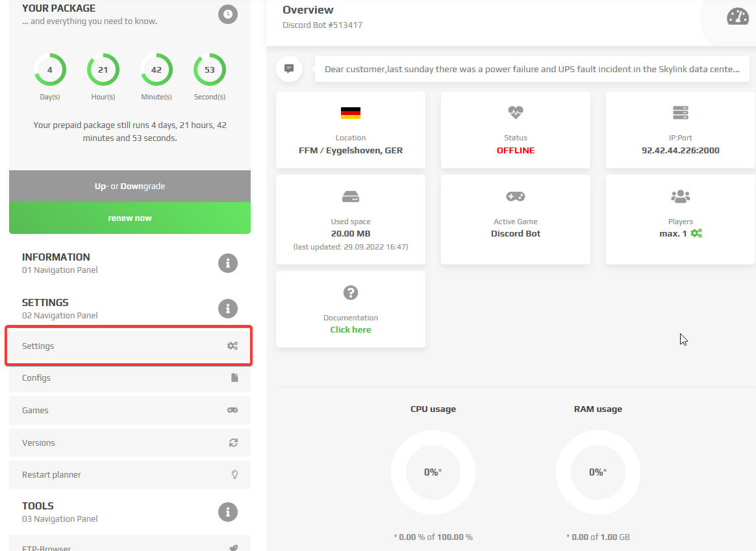The image size is (756, 551).
Task: Click the users icon in Players card
Action: [x=680, y=196]
